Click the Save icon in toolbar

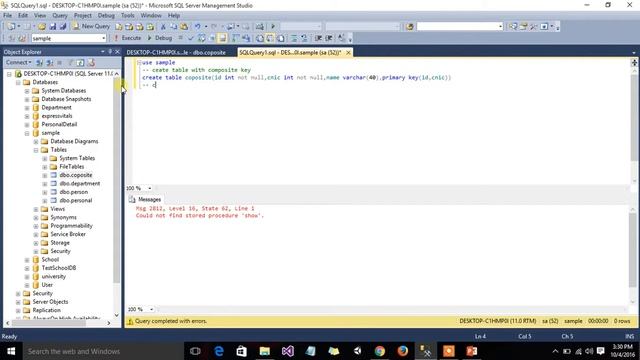[x=53, y=26]
